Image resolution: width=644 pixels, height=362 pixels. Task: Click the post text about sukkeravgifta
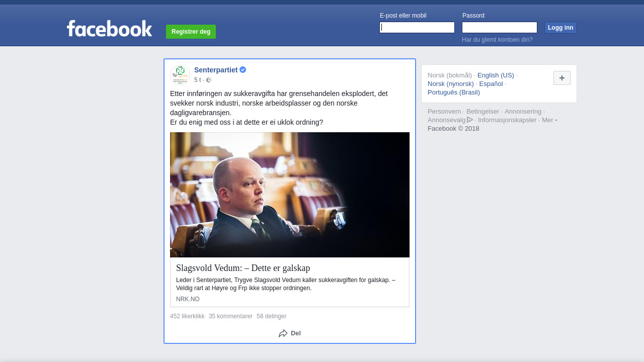tap(279, 108)
